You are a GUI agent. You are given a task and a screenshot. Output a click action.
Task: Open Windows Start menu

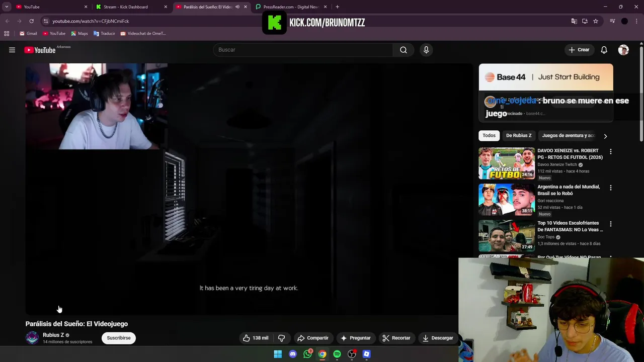coord(278,354)
